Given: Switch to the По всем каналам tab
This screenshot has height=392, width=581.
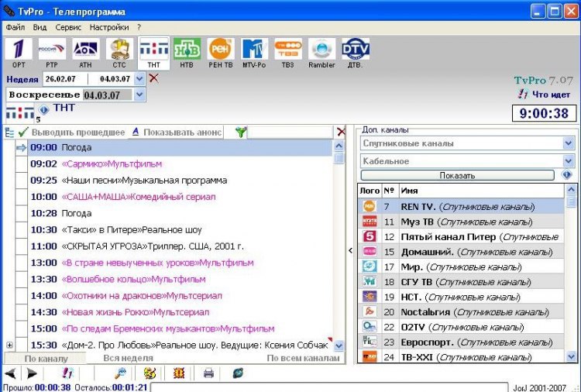Looking at the screenshot, I should (303, 358).
